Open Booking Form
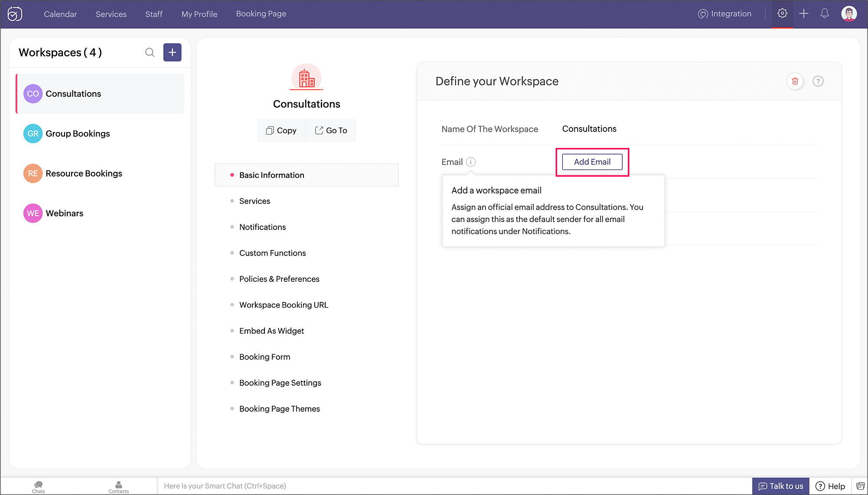The image size is (868, 495). (264, 357)
